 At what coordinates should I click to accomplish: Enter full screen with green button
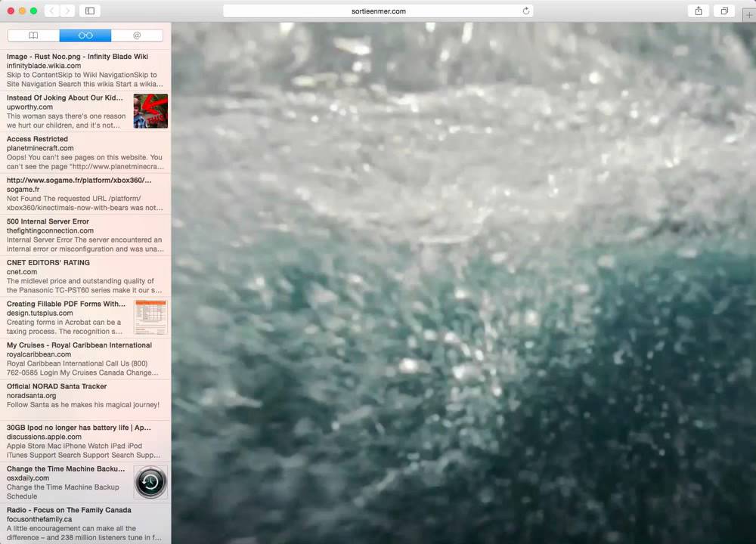pyautogui.click(x=34, y=11)
